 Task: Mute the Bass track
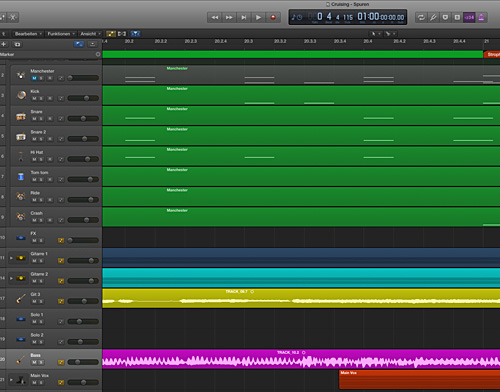tap(34, 362)
